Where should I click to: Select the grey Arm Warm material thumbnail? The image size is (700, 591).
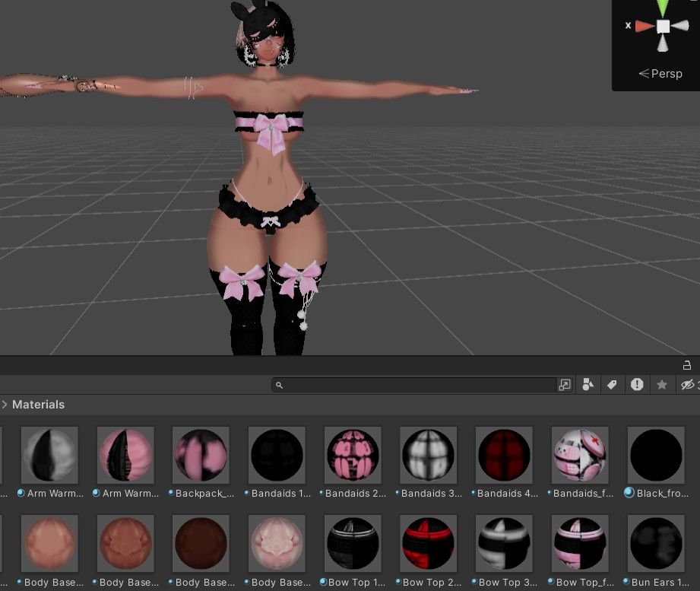point(49,455)
